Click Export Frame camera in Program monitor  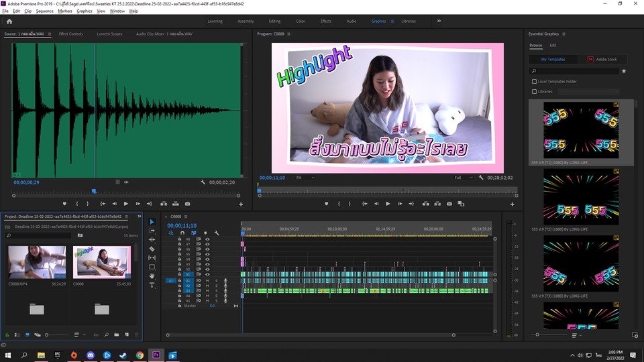(x=449, y=204)
